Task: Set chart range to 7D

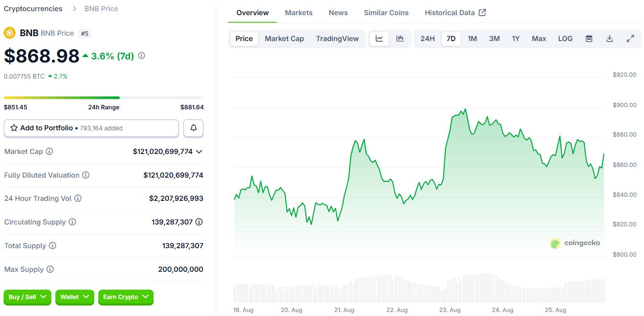Action: point(451,39)
